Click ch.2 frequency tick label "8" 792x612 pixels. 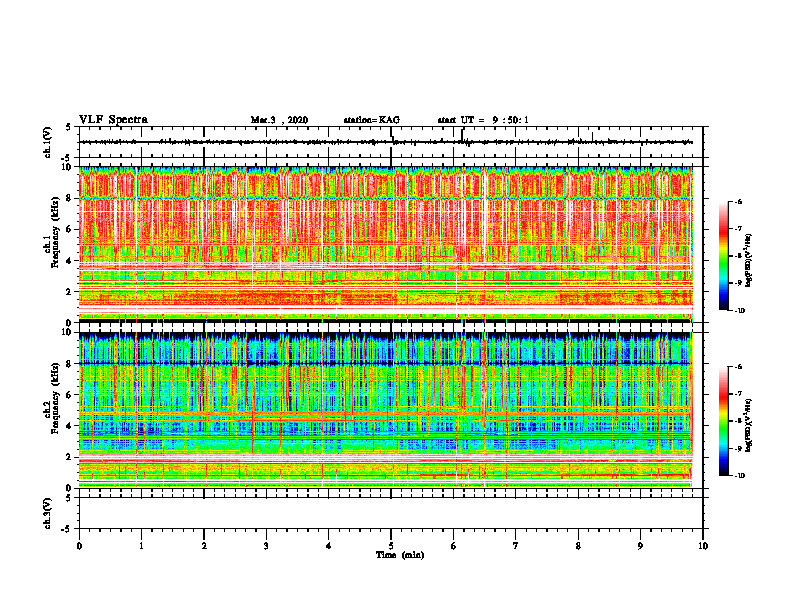(70, 364)
